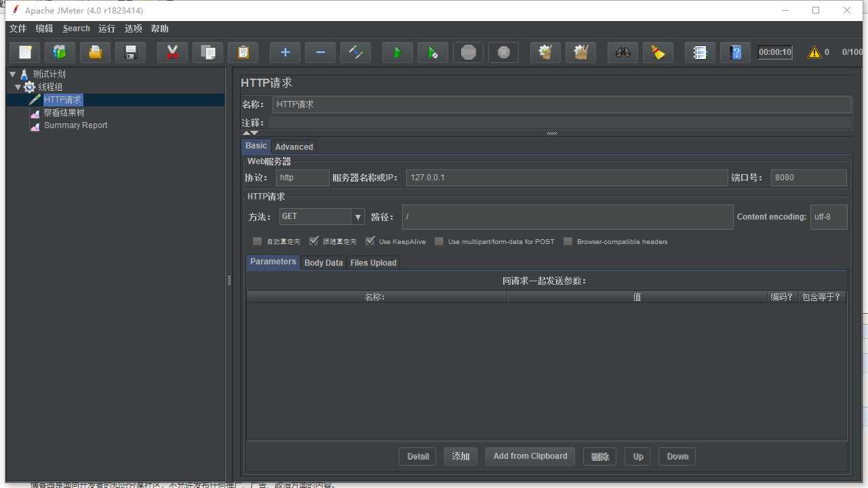
Task: Open the Function Helper dialog icon
Action: (x=700, y=52)
